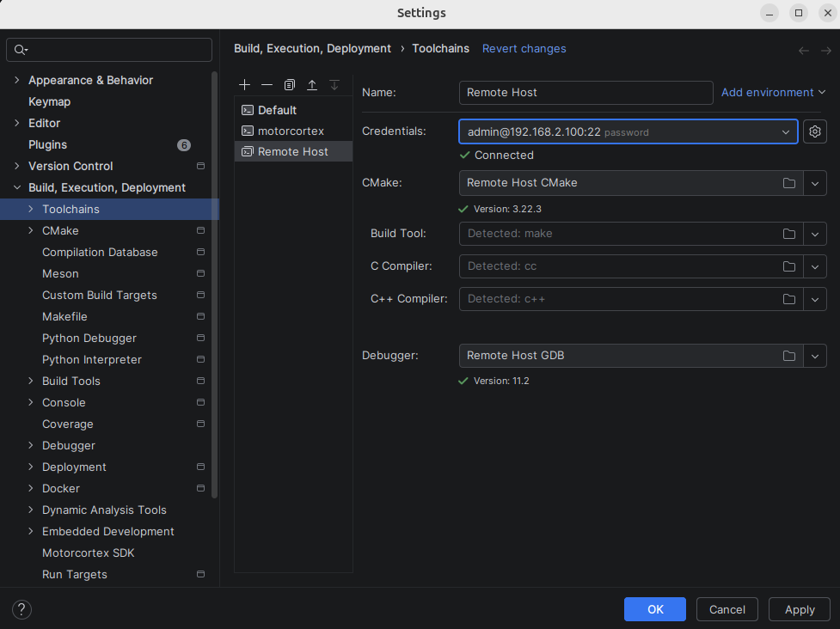Open the Plugins settings page

(x=47, y=144)
